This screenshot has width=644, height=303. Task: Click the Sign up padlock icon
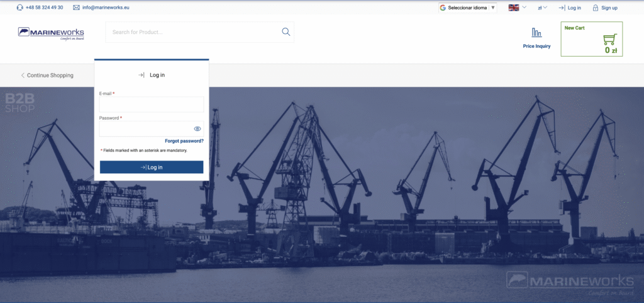click(x=595, y=8)
